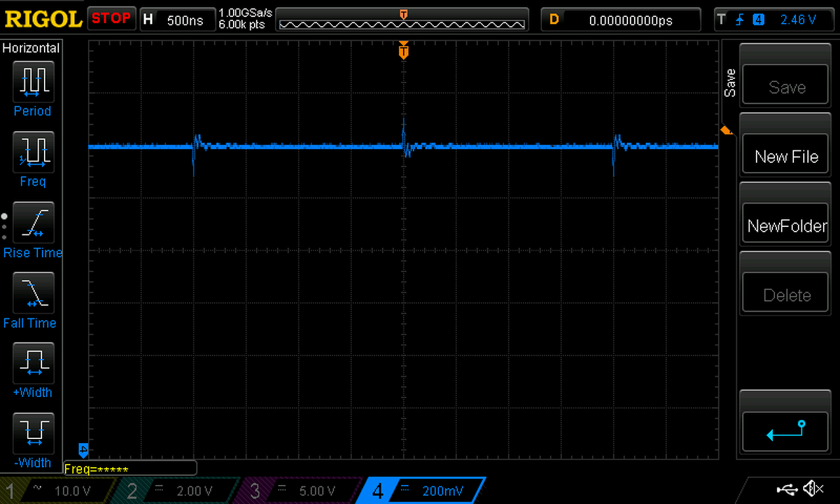Image resolution: width=840 pixels, height=504 pixels.
Task: Click the 6.00k pts memory depth
Action: click(241, 24)
